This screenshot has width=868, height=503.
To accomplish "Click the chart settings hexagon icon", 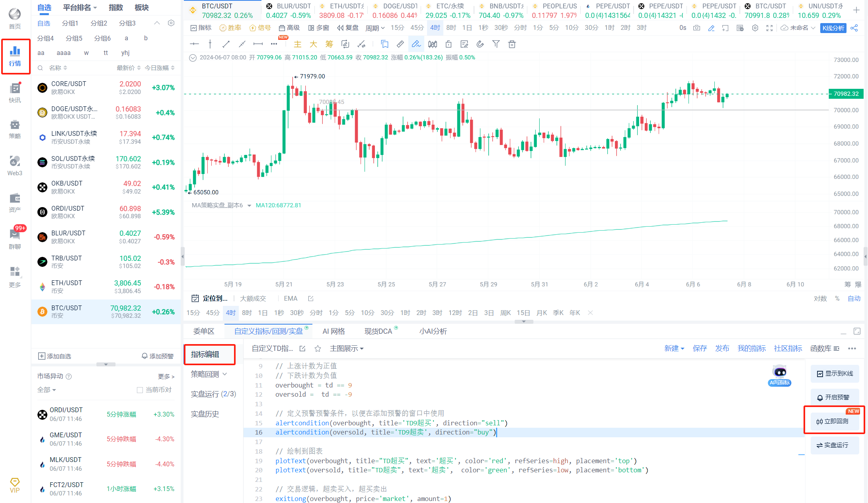I will pyautogui.click(x=755, y=28).
